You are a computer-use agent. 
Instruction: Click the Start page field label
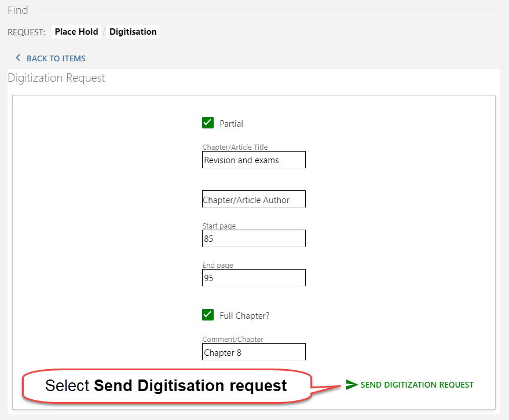(219, 226)
